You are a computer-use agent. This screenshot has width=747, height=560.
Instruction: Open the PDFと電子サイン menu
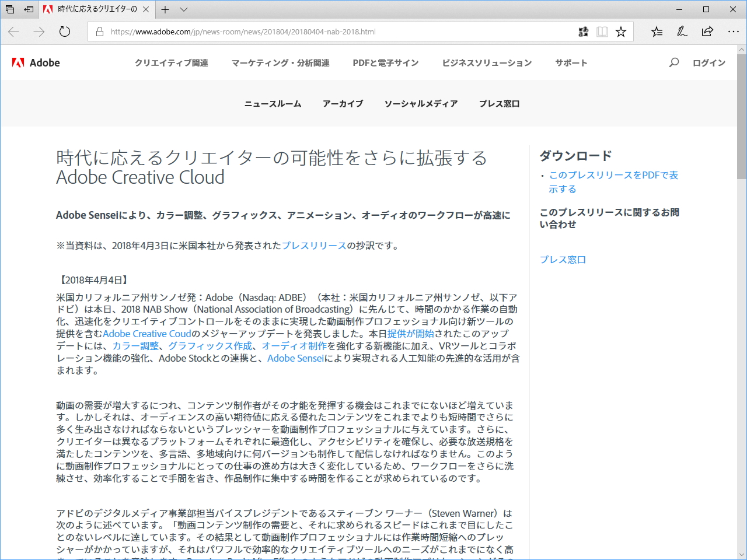click(x=386, y=63)
